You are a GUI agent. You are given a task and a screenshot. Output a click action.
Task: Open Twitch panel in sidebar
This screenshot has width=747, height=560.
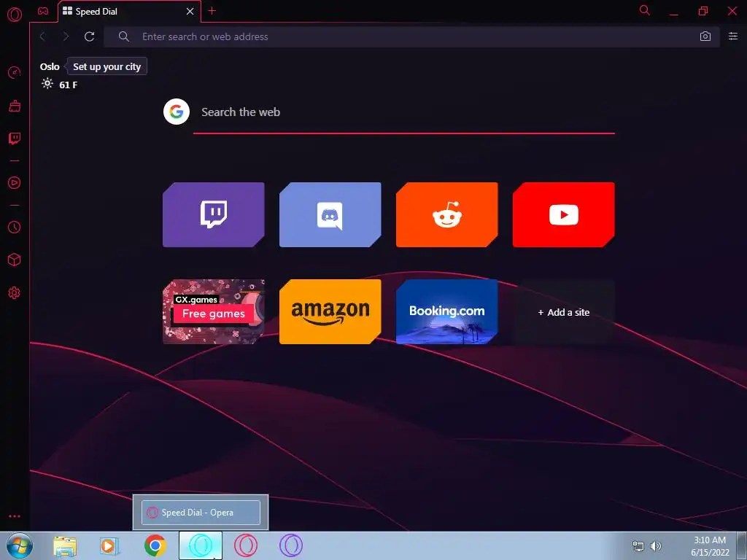point(15,139)
